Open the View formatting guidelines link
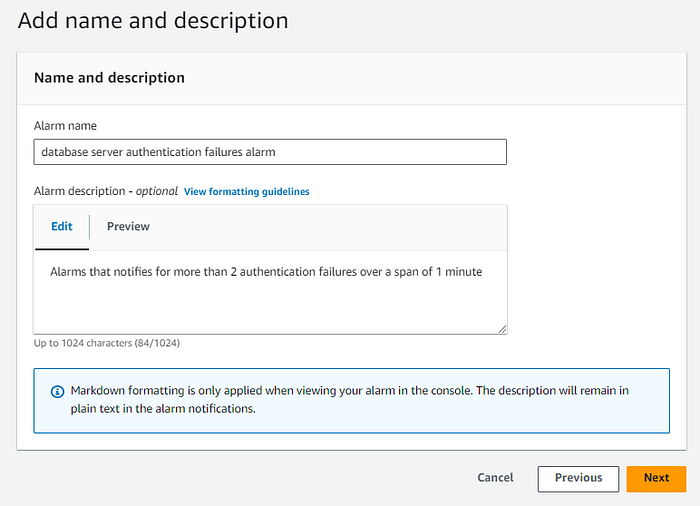Viewport: 700px width, 506px height. pos(246,192)
